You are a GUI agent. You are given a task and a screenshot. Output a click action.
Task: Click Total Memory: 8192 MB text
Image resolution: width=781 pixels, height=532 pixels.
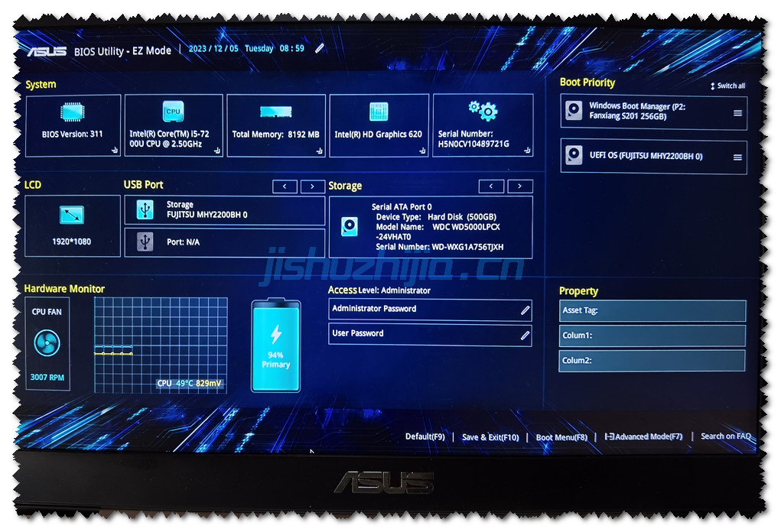pos(275,135)
